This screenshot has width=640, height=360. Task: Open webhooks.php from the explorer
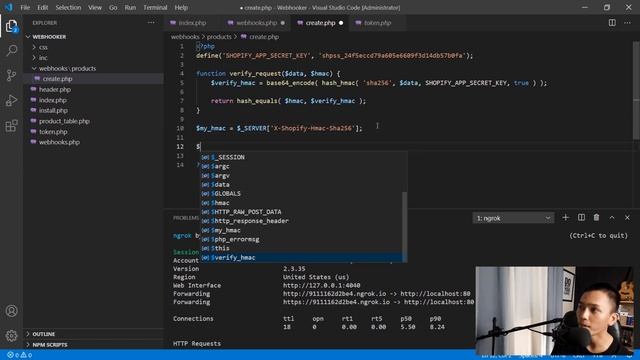(94, 142)
